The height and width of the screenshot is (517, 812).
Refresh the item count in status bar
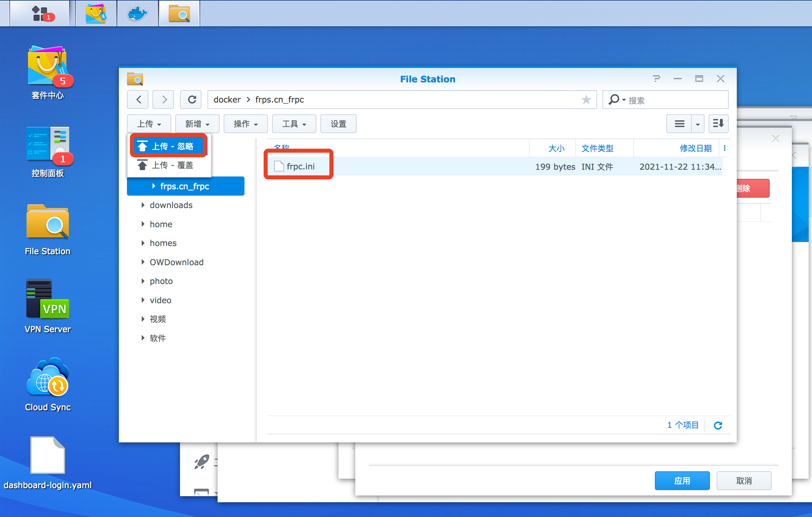pyautogui.click(x=718, y=425)
